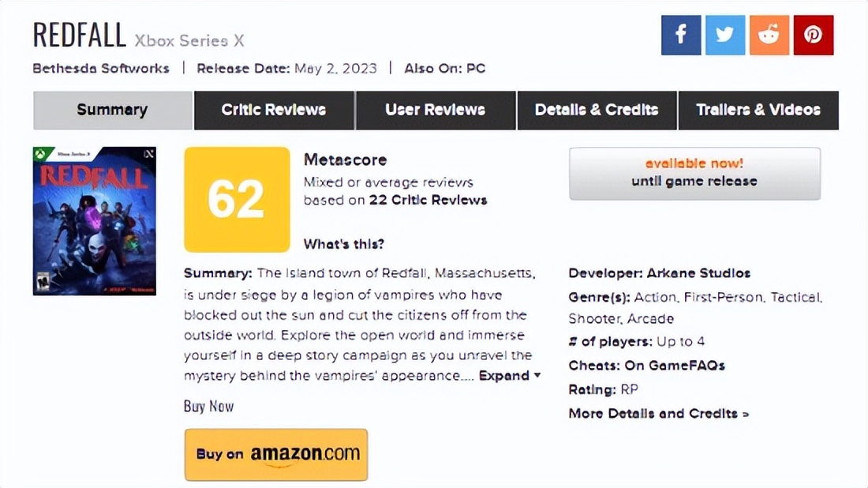Follow the Arkane Studios developer link
The height and width of the screenshot is (488, 868).
tap(698, 273)
